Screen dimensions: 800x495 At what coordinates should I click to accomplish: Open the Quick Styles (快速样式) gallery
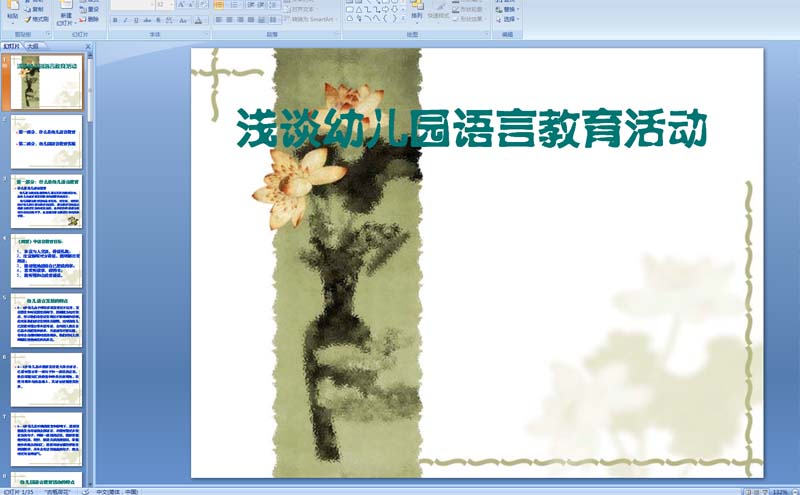pos(438,11)
